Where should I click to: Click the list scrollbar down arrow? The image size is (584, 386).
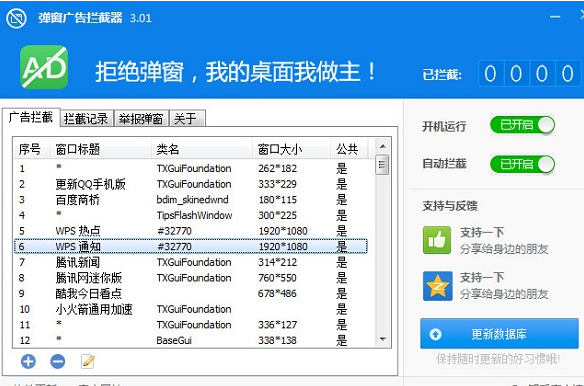point(383,339)
